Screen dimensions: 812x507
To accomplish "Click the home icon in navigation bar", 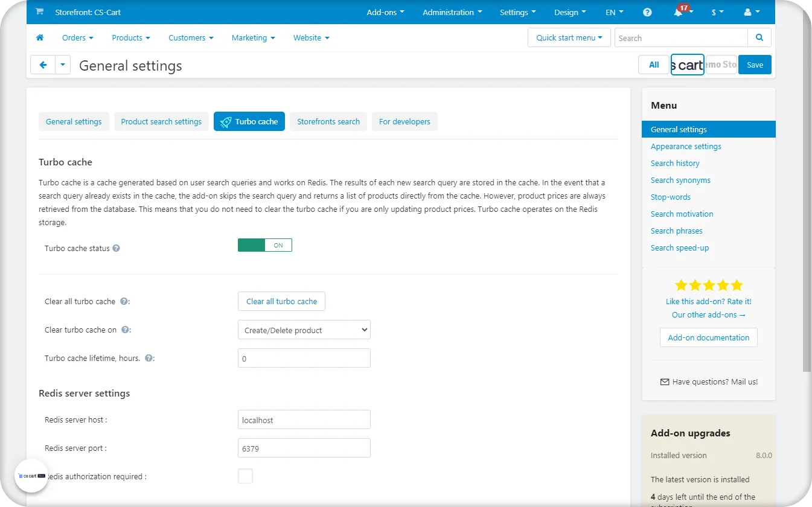I will (40, 37).
